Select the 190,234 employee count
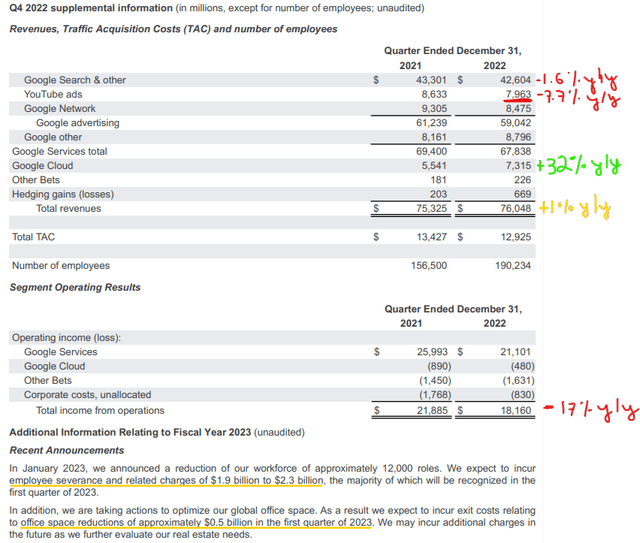 click(x=513, y=266)
